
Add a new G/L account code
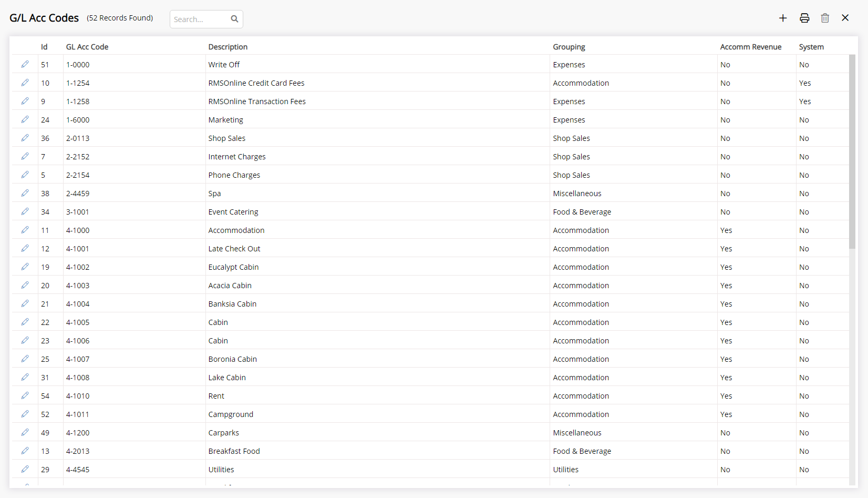(x=782, y=17)
